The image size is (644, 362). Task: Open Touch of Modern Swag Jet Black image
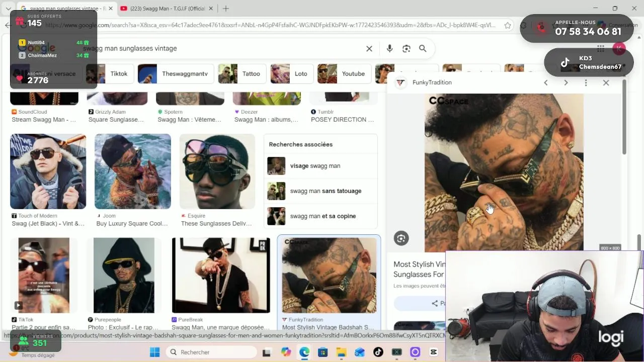pos(48,171)
